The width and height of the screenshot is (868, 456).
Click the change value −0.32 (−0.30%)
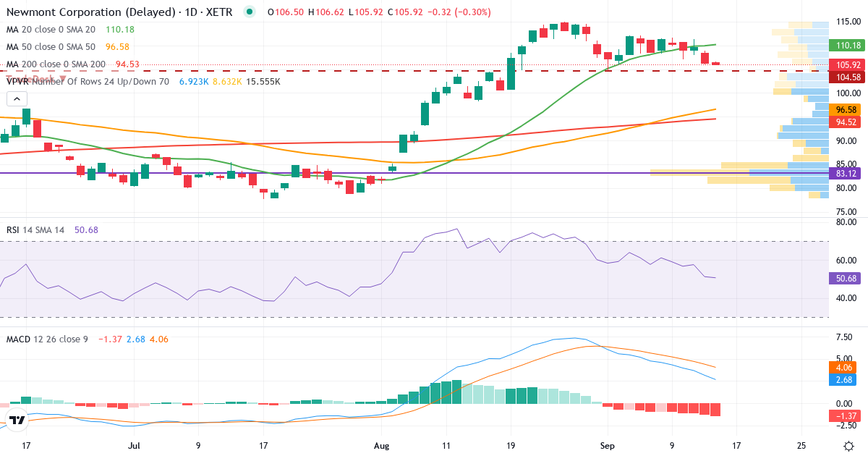point(459,12)
